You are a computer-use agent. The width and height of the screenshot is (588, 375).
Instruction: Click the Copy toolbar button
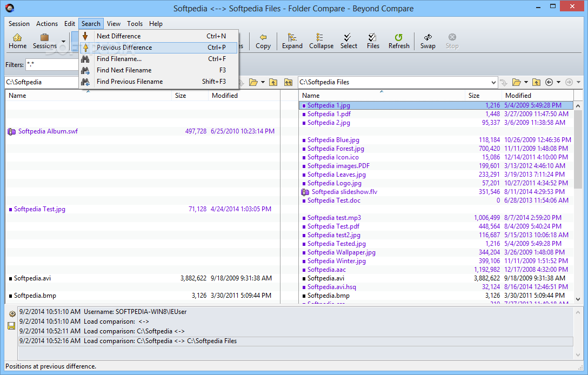click(x=263, y=41)
